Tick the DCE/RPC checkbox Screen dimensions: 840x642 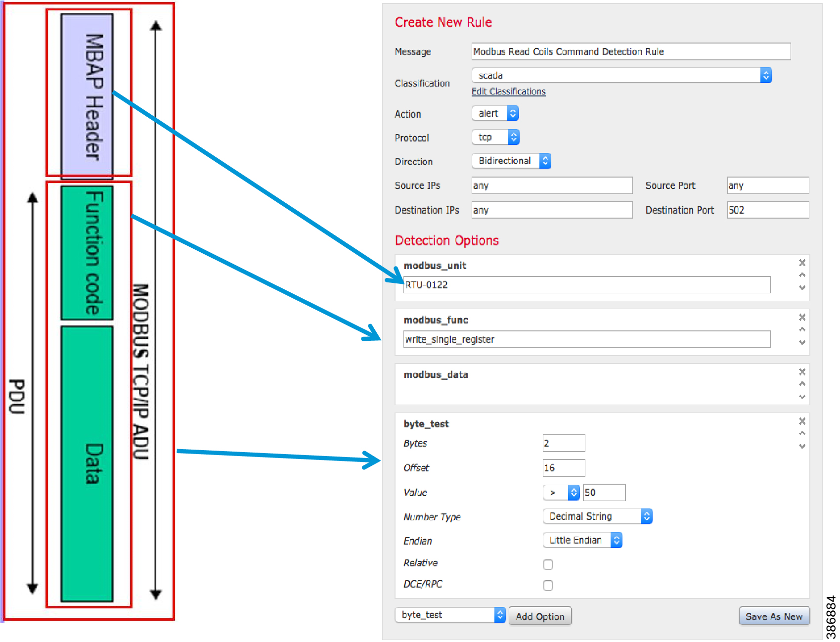(x=548, y=586)
